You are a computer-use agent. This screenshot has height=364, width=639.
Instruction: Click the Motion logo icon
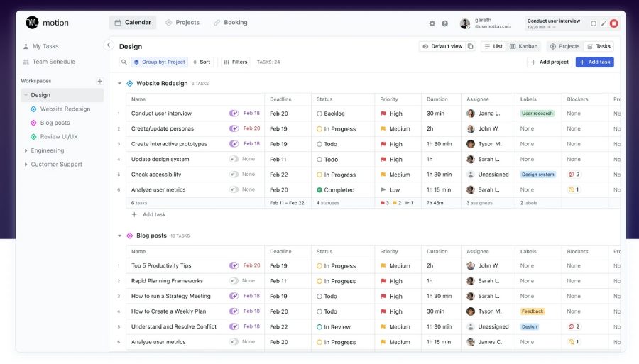(x=32, y=23)
